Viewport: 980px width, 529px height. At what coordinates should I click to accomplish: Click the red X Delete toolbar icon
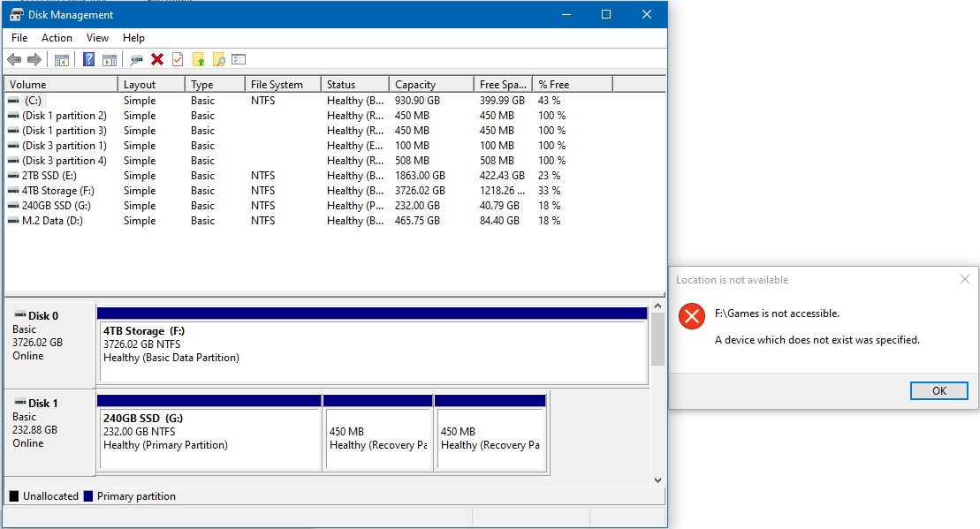pos(157,59)
